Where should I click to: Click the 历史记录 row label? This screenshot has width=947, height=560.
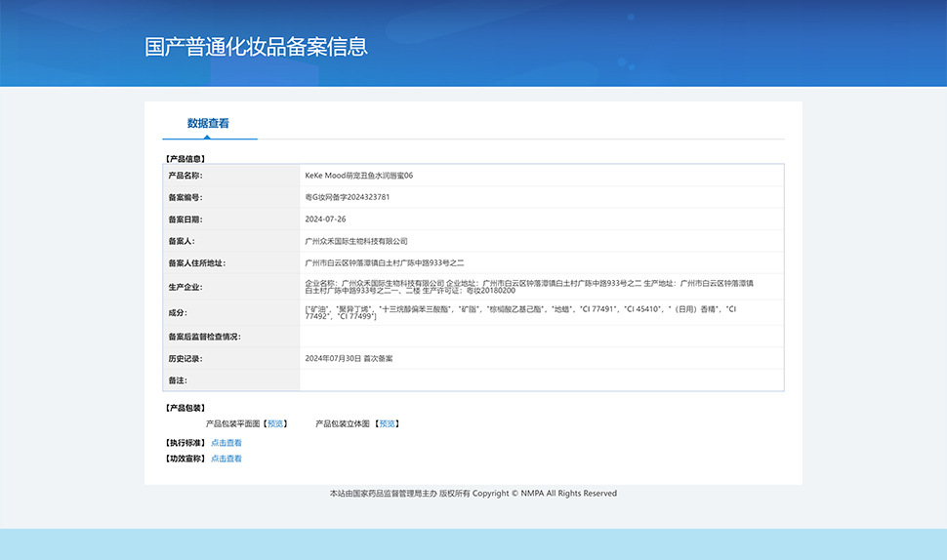(185, 358)
